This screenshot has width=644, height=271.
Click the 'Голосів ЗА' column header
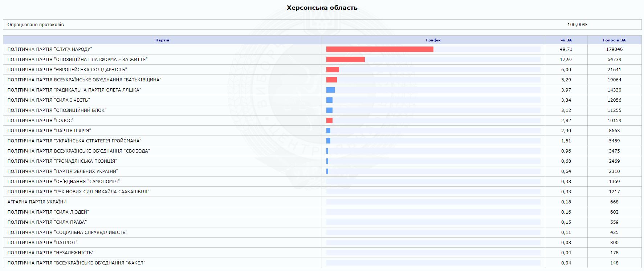(x=614, y=40)
